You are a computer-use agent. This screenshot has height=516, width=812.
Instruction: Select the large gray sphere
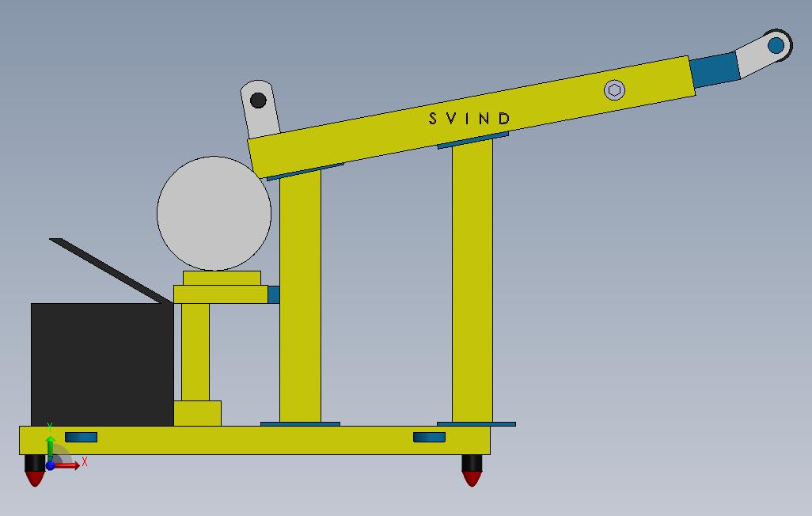[214, 214]
